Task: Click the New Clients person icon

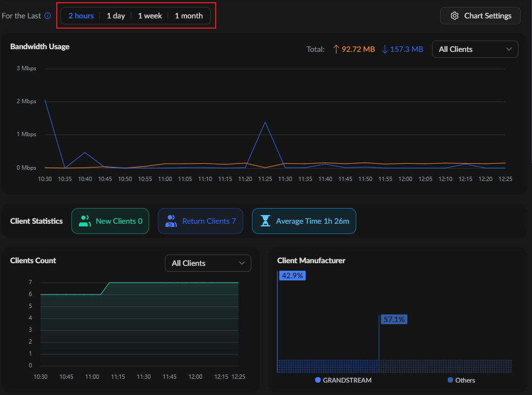Action: pos(84,221)
